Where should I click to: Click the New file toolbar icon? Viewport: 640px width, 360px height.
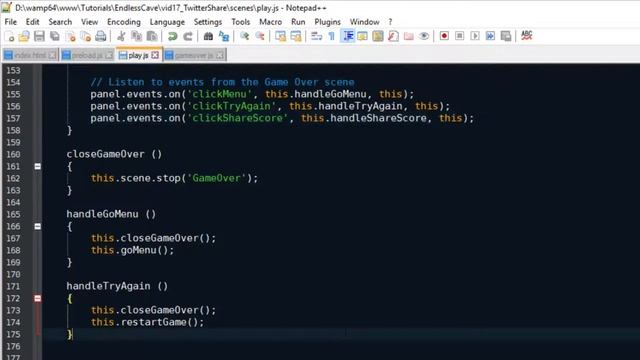tap(10, 36)
